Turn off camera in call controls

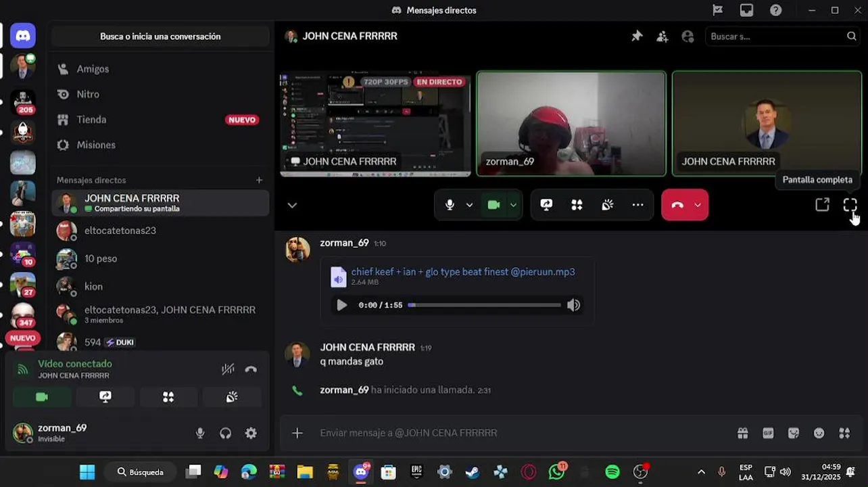[x=493, y=205]
